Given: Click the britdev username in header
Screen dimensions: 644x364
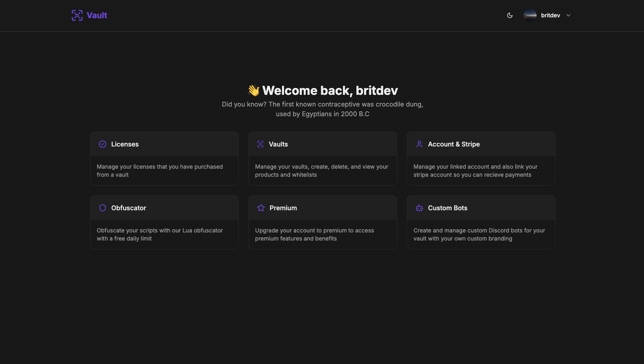Looking at the screenshot, I should click(550, 15).
